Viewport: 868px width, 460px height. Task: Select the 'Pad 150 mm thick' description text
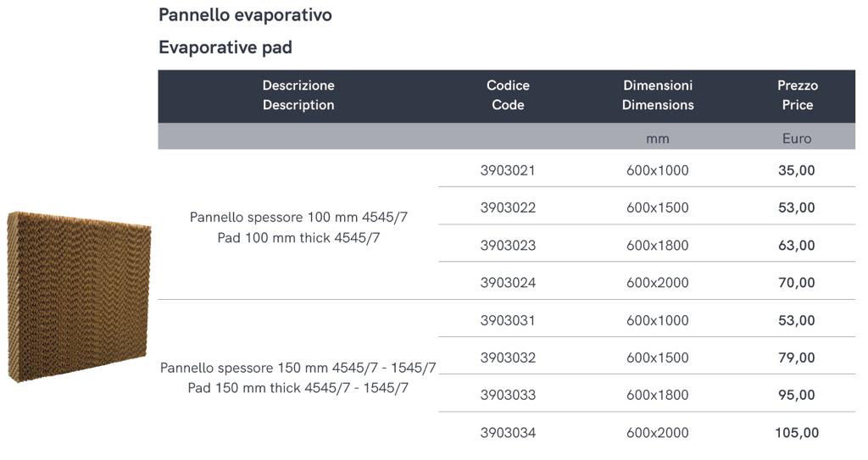click(x=244, y=388)
